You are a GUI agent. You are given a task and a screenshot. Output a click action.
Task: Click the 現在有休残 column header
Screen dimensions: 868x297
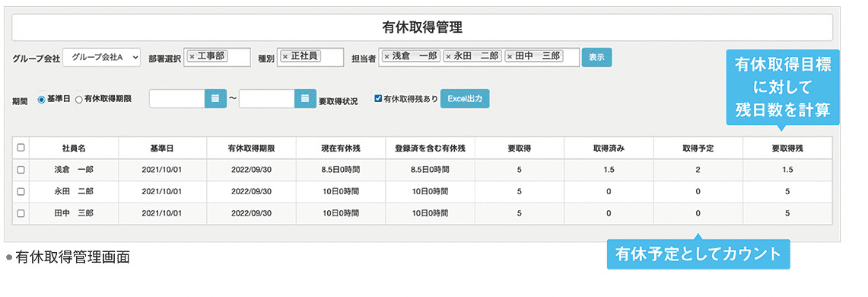[341, 148]
